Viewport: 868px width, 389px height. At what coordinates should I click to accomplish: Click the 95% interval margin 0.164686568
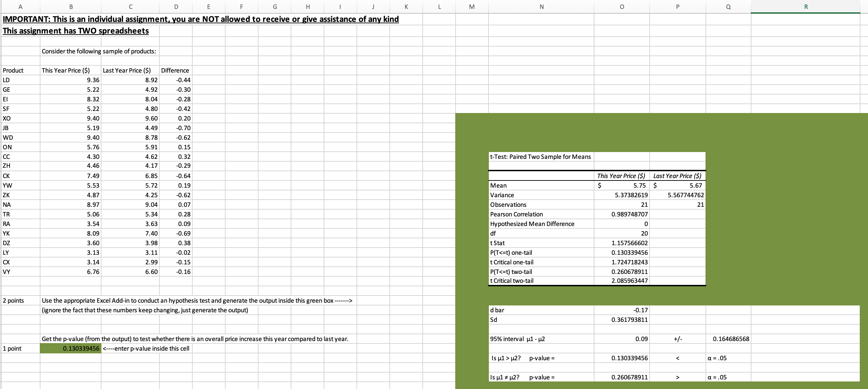pyautogui.click(x=731, y=339)
